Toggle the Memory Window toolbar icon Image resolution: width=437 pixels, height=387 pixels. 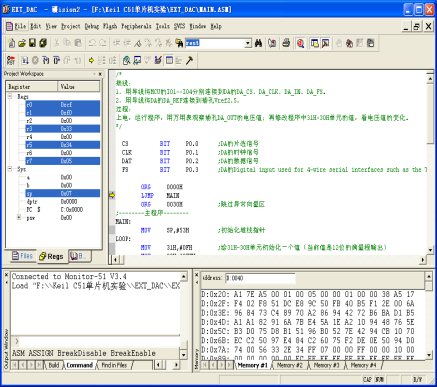(169, 60)
